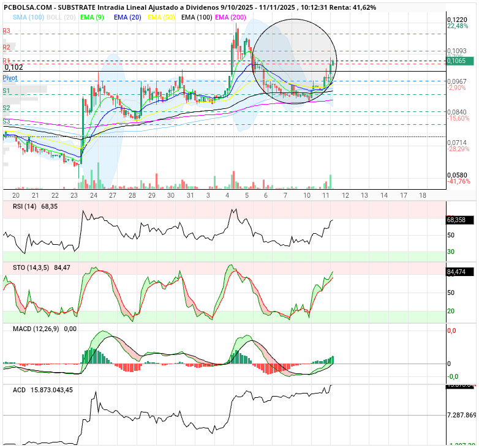Click the R3 resistance label
479x448 pixels.
(6, 31)
